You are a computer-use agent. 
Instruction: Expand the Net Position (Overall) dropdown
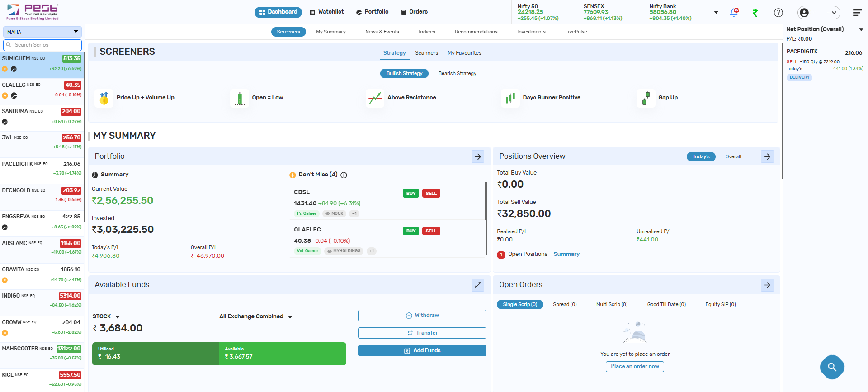(x=861, y=29)
